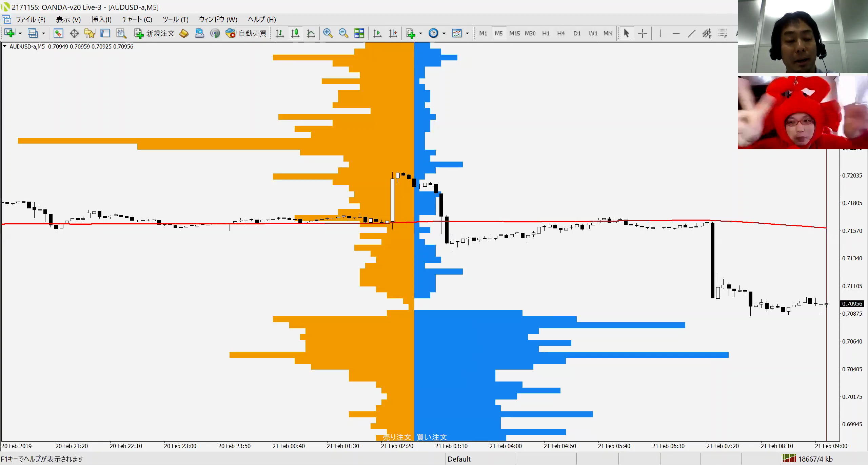Select the crosshair tool

(x=642, y=33)
